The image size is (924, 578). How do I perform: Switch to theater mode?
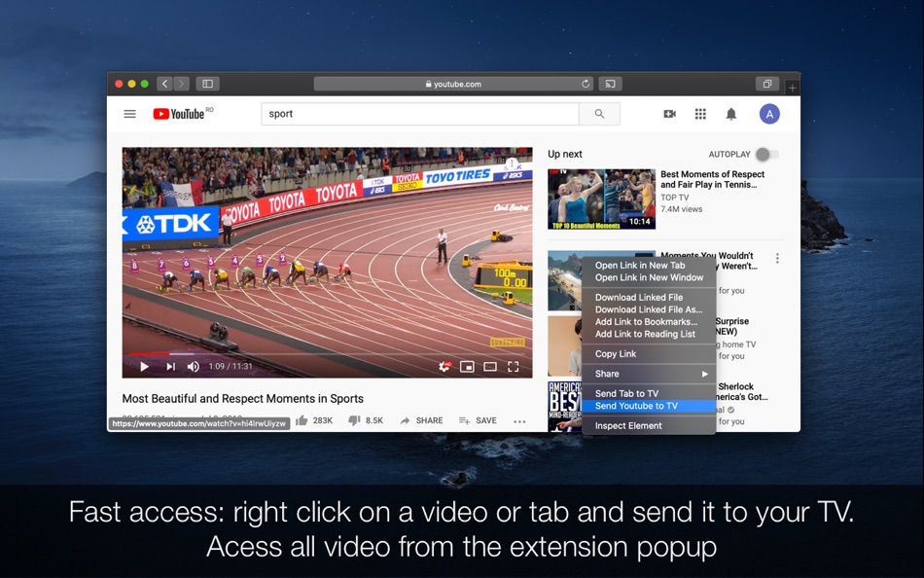(490, 367)
